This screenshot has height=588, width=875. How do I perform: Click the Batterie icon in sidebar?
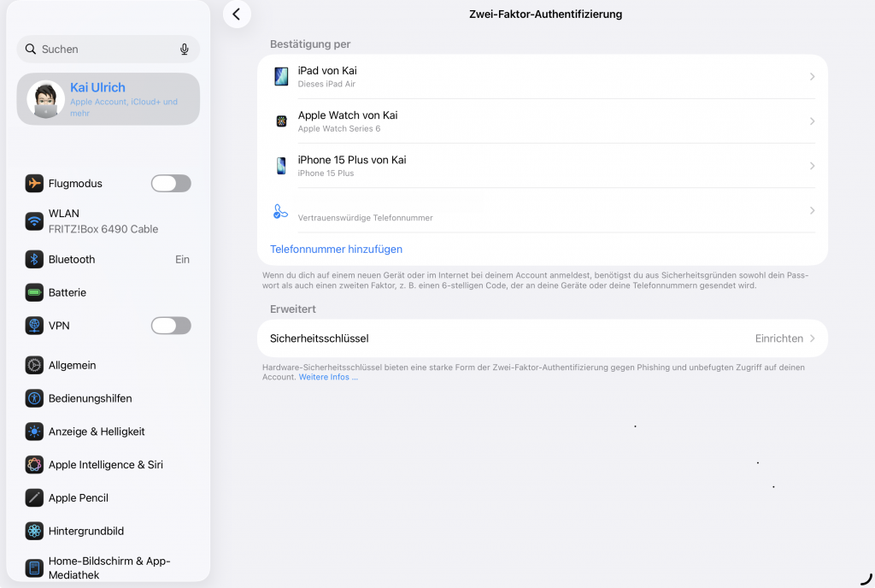34,292
